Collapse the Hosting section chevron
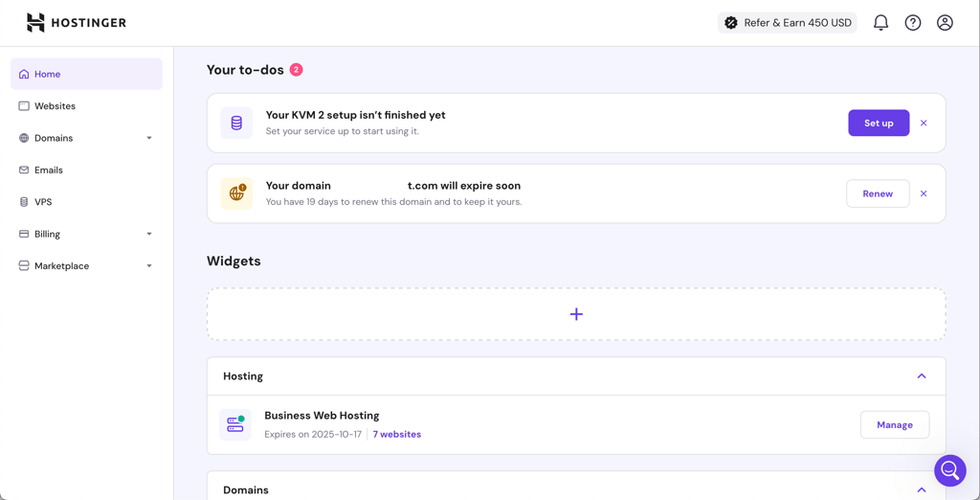 click(922, 375)
